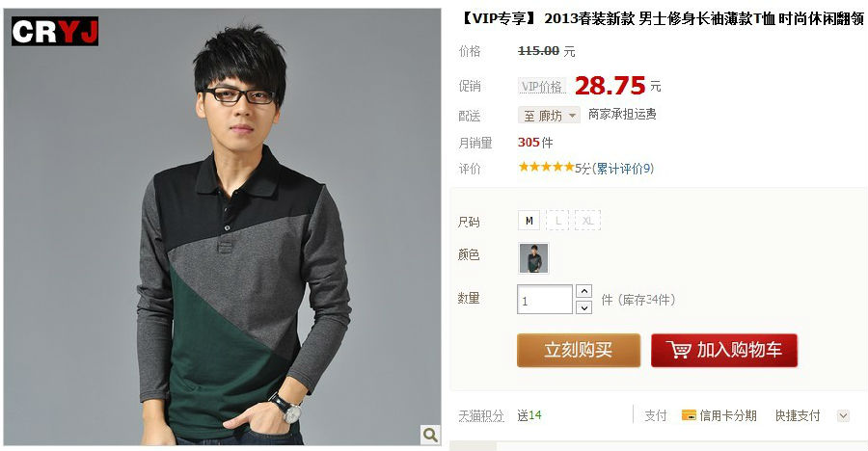
Task: Select size L option
Action: (x=558, y=221)
